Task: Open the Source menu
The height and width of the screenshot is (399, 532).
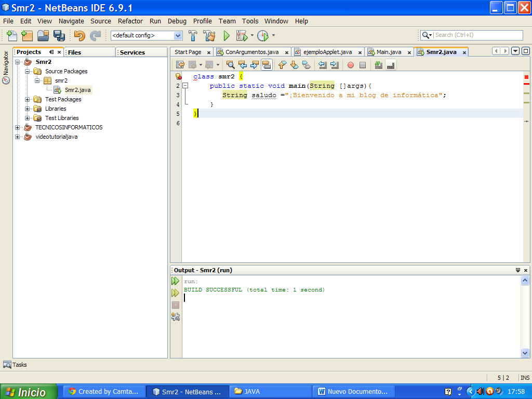Action: 101,21
